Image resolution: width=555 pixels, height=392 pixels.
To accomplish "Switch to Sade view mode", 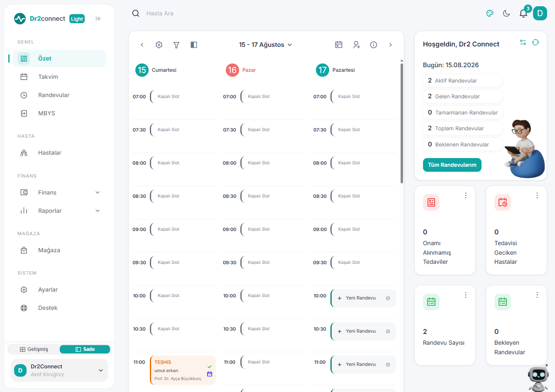I will coord(85,349).
